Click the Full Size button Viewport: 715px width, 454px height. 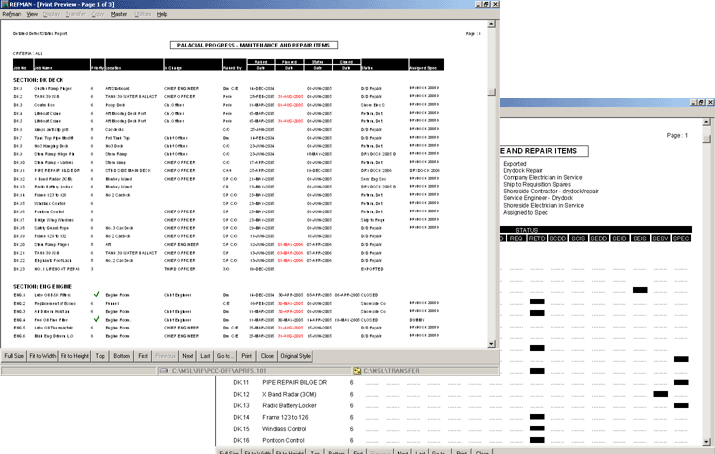pyautogui.click(x=15, y=355)
